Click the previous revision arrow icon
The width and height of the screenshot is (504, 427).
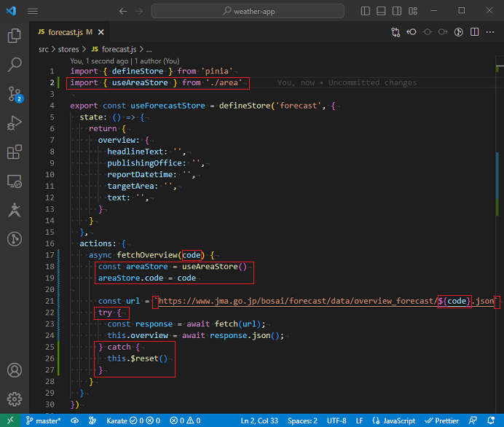tap(412, 32)
